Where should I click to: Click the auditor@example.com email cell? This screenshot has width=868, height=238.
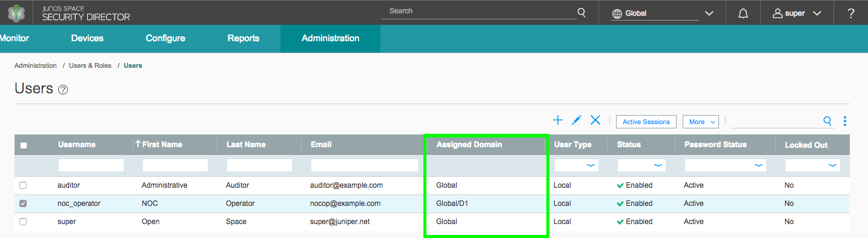[x=346, y=185]
